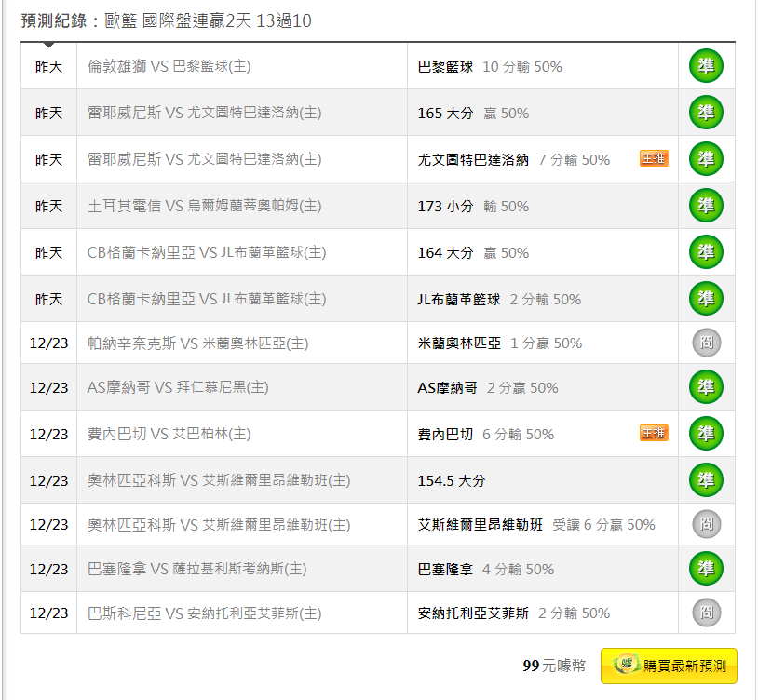Click the 準 icon in the 165 大分 row
This screenshot has width=758, height=700.
coord(706,113)
